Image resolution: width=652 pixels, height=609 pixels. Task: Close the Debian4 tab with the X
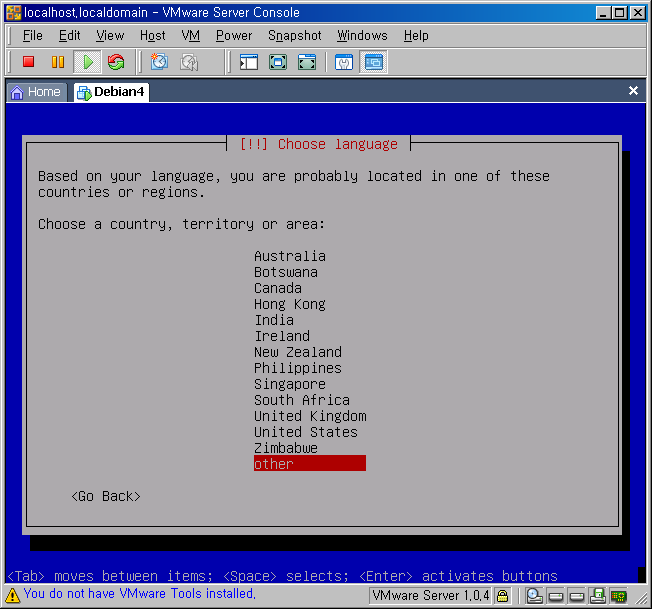pyautogui.click(x=633, y=91)
